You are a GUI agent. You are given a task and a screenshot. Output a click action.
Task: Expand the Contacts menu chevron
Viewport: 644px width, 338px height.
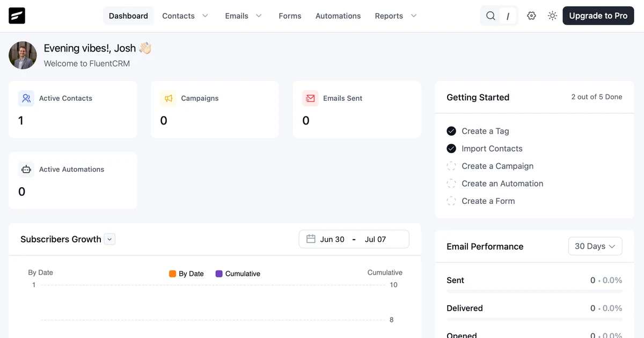coord(205,16)
